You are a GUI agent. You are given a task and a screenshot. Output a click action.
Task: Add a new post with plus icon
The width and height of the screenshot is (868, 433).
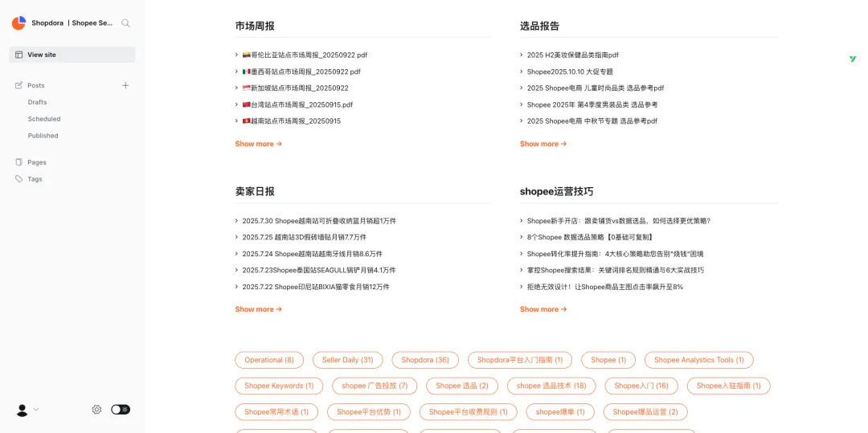[x=125, y=85]
